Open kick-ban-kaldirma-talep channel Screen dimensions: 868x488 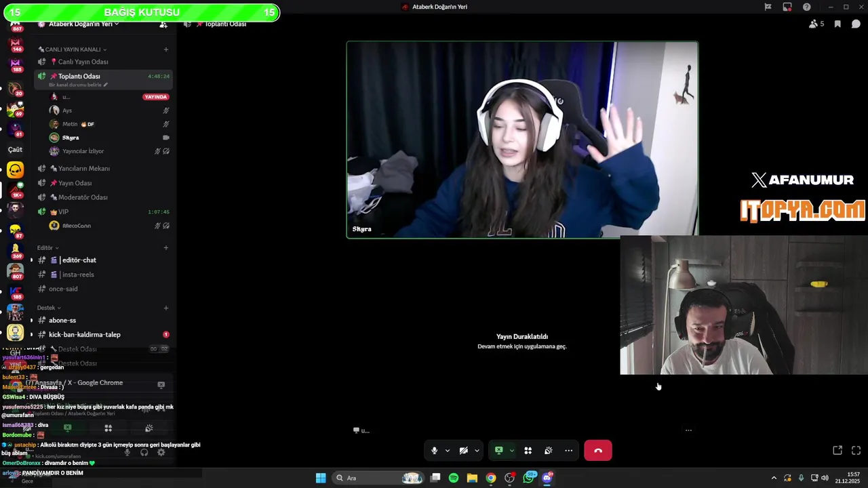[x=103, y=334]
